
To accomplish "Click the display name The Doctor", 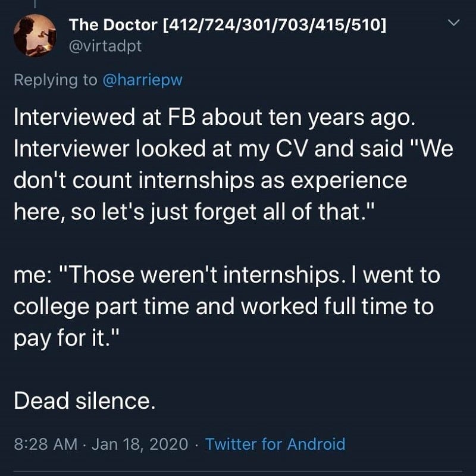I will (113, 24).
